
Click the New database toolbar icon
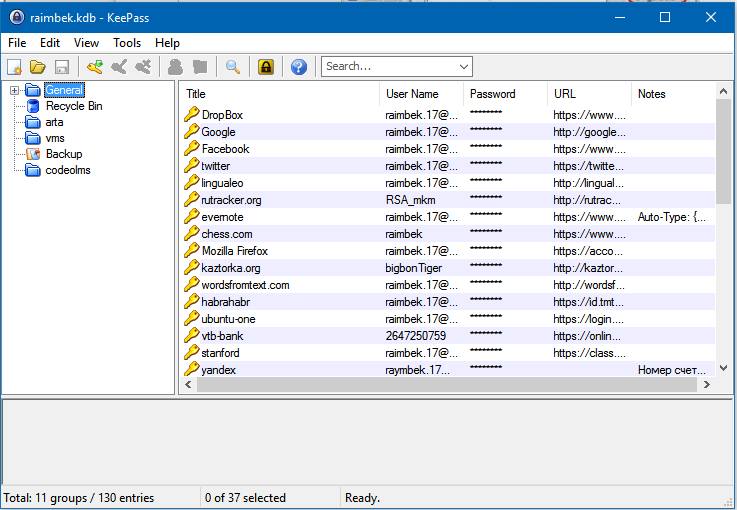click(15, 67)
